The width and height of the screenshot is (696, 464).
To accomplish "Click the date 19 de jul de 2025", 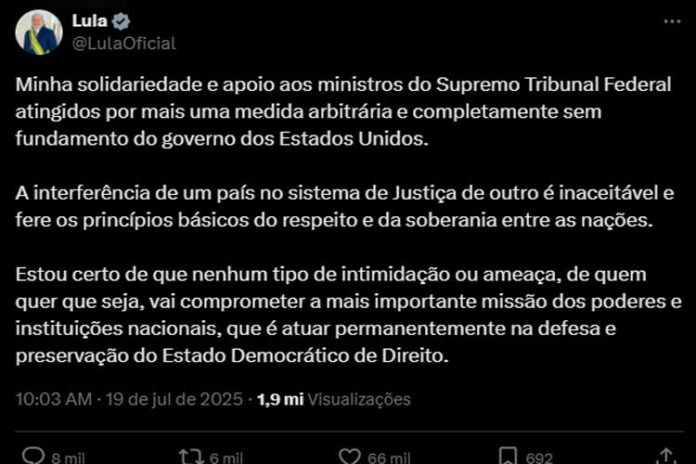I will point(174,399).
